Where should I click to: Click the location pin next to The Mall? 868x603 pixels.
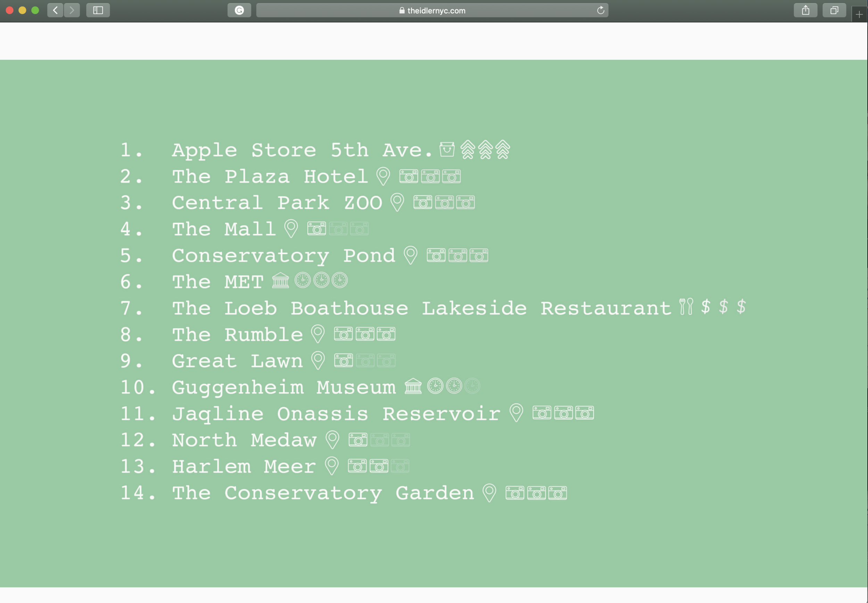click(291, 229)
